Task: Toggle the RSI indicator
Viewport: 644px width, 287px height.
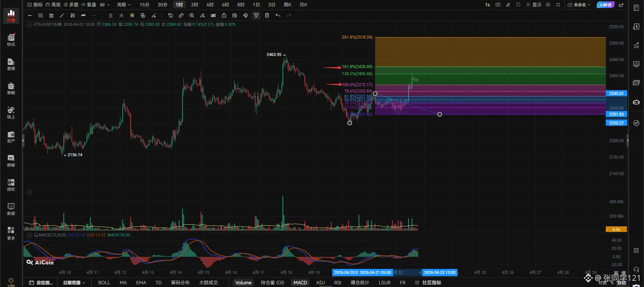Action: click(x=338, y=283)
